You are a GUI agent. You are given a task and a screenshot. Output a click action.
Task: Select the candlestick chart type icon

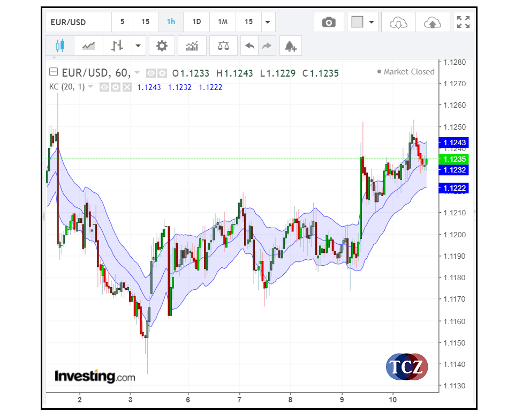tap(59, 46)
